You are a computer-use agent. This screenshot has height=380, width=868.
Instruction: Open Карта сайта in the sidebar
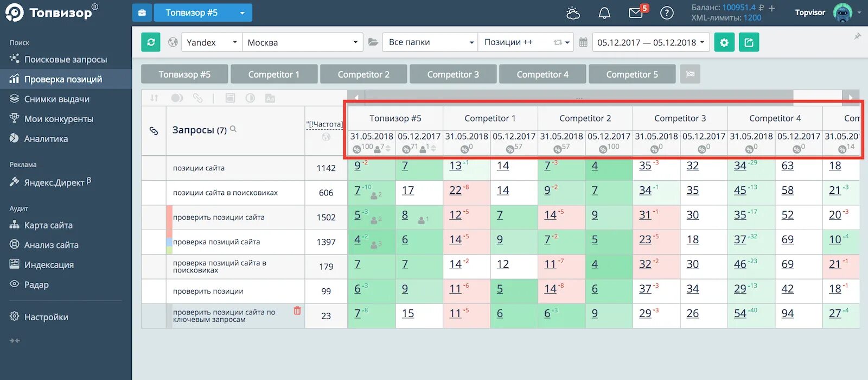pos(66,225)
